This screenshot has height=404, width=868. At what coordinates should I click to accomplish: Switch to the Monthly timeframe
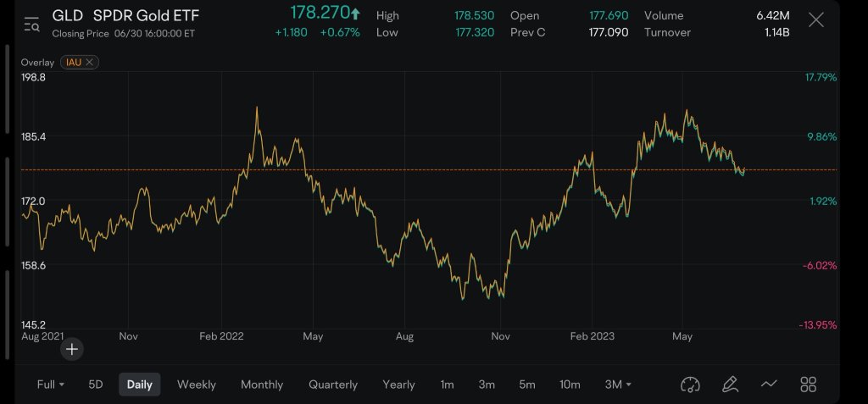point(262,384)
